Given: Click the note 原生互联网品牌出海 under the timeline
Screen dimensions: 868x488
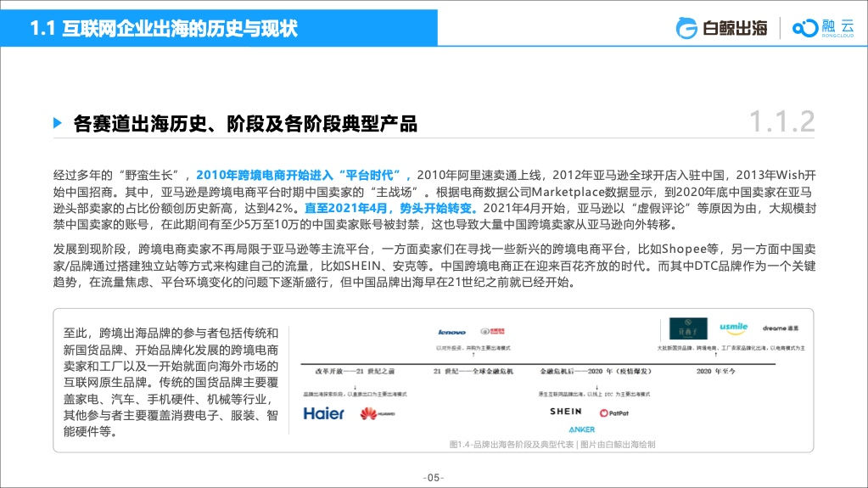Looking at the screenshot, I should 594,395.
